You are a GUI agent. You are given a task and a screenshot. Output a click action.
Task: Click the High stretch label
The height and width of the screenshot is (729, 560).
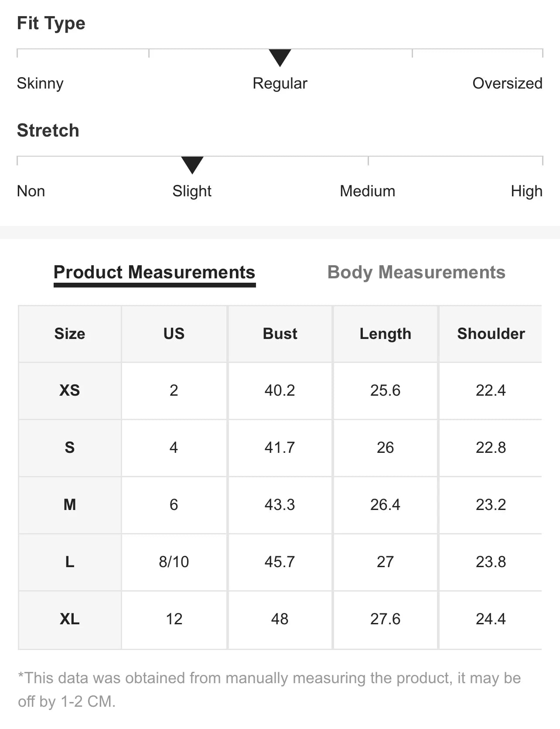(x=526, y=191)
